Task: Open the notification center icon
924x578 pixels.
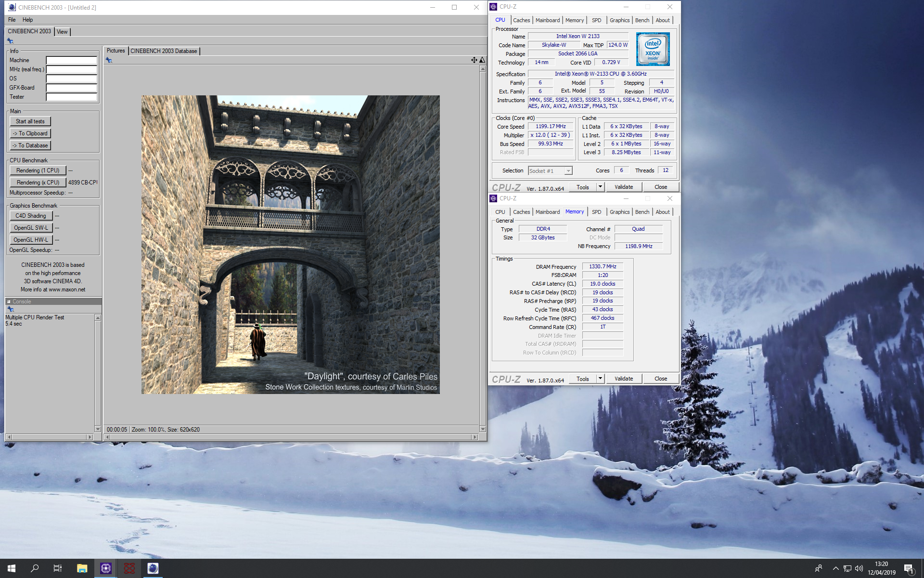Action: click(909, 569)
